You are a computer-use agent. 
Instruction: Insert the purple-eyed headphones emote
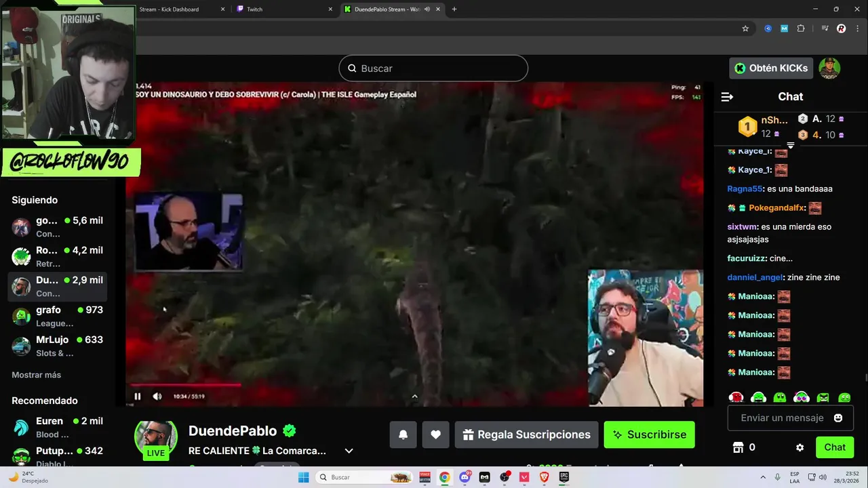click(802, 398)
